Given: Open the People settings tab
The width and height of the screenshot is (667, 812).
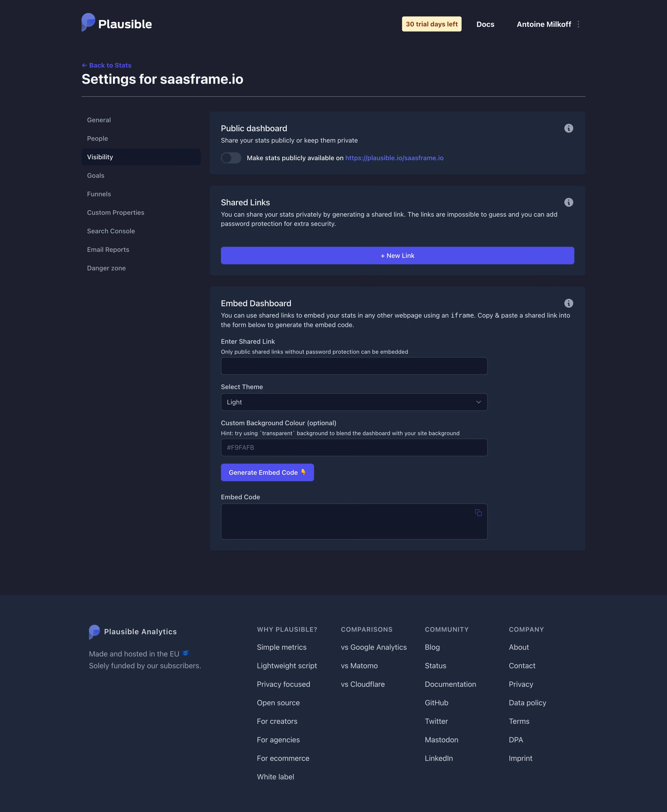Looking at the screenshot, I should coord(141,139).
